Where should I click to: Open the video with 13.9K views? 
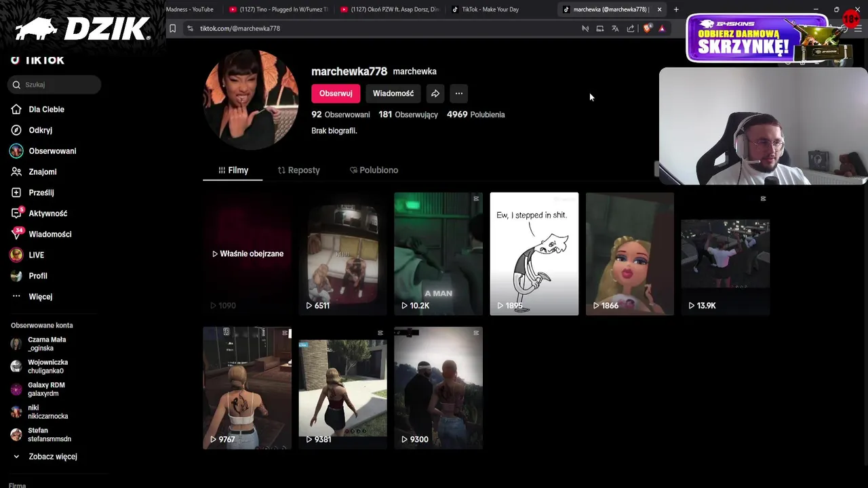[726, 253]
